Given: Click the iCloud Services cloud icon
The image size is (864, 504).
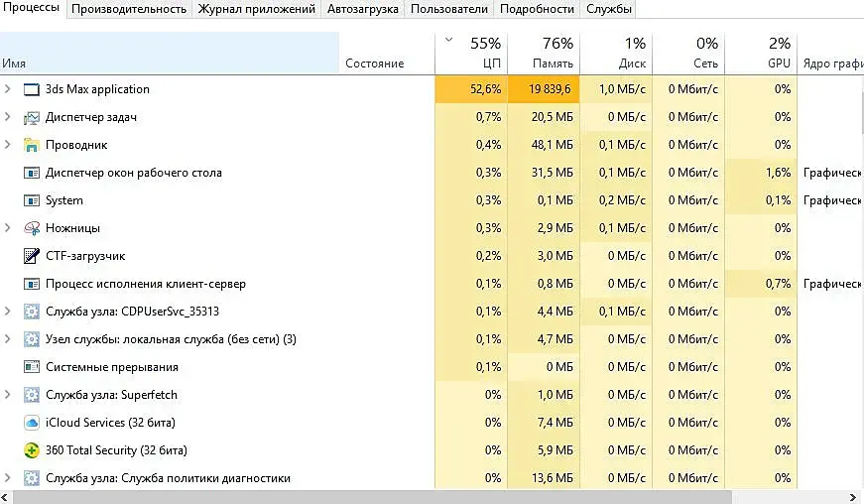Looking at the screenshot, I should 32,423.
